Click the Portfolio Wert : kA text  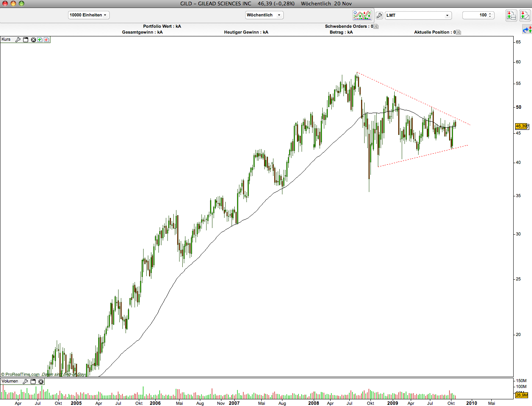pos(162,27)
